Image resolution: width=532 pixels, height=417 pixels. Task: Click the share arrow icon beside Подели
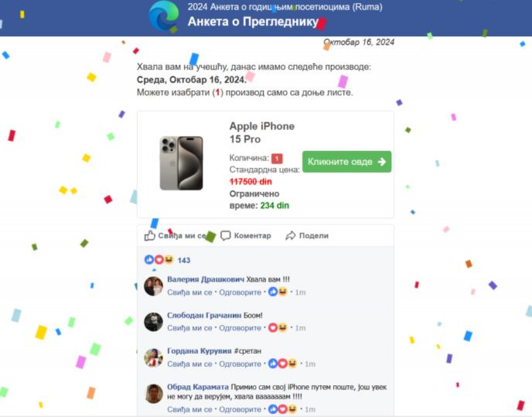291,236
